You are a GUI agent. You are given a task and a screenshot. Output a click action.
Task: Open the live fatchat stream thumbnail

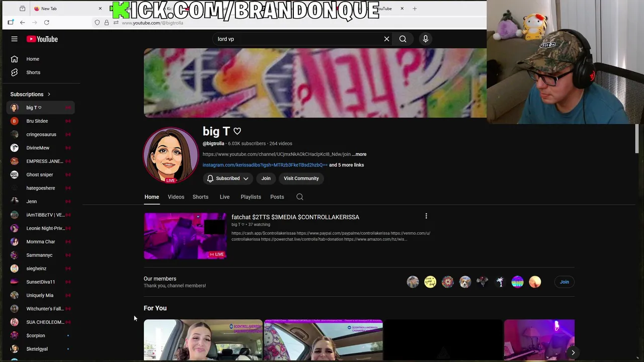tap(185, 236)
